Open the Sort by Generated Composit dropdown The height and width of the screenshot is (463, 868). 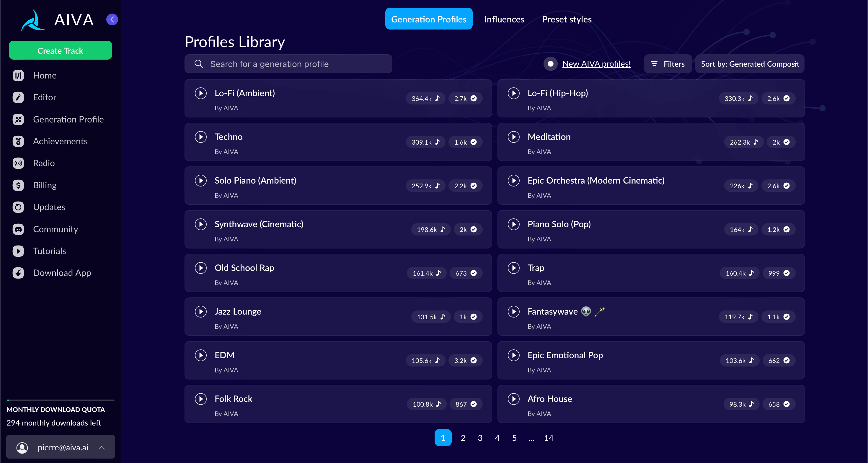pos(749,64)
